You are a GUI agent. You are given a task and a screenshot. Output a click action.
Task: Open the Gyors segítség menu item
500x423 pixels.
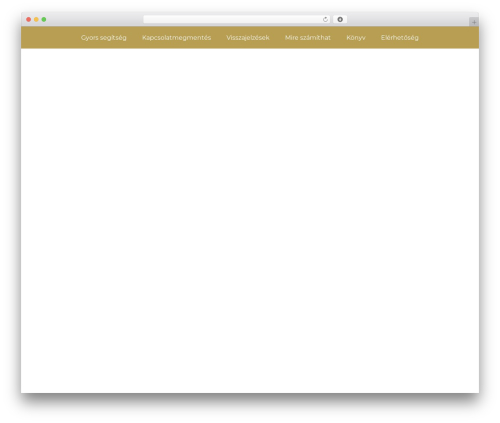(x=103, y=38)
